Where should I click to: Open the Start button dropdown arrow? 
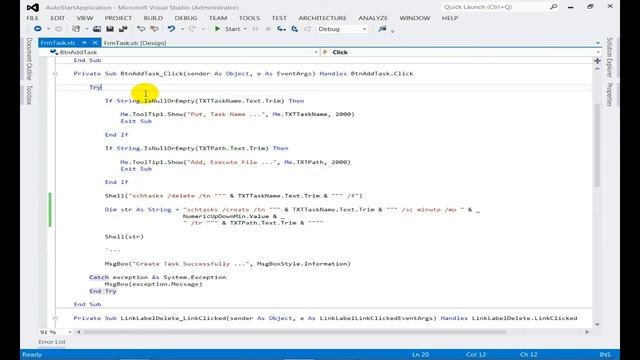tap(245, 29)
